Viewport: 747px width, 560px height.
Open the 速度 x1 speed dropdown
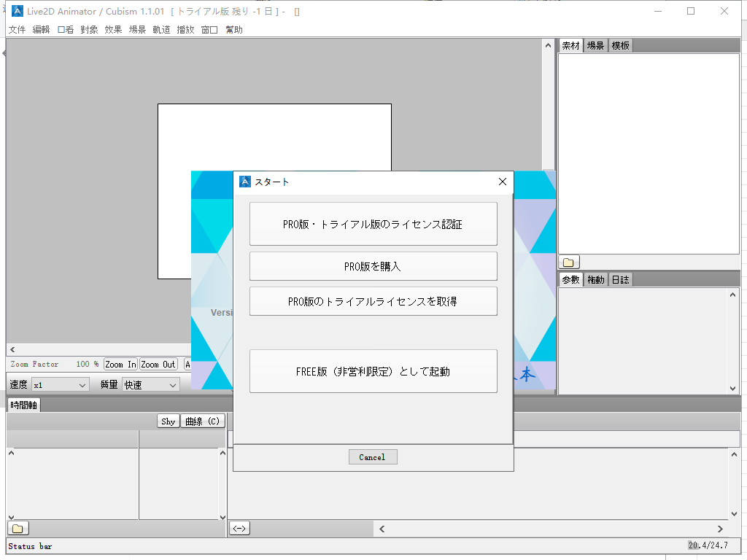(x=60, y=384)
